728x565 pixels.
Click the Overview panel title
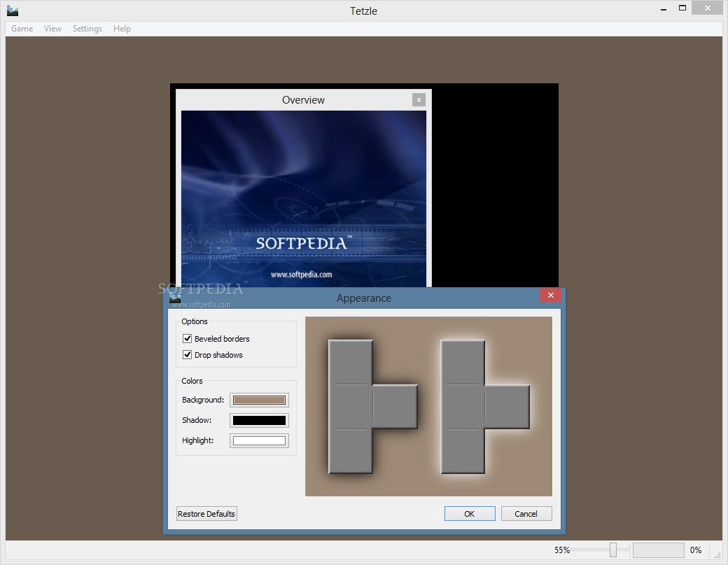point(303,100)
